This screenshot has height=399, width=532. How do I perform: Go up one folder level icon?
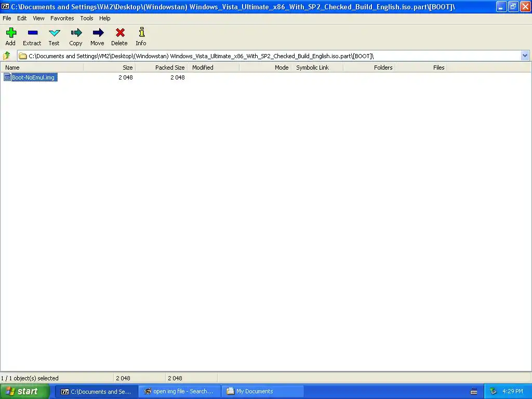click(6, 55)
